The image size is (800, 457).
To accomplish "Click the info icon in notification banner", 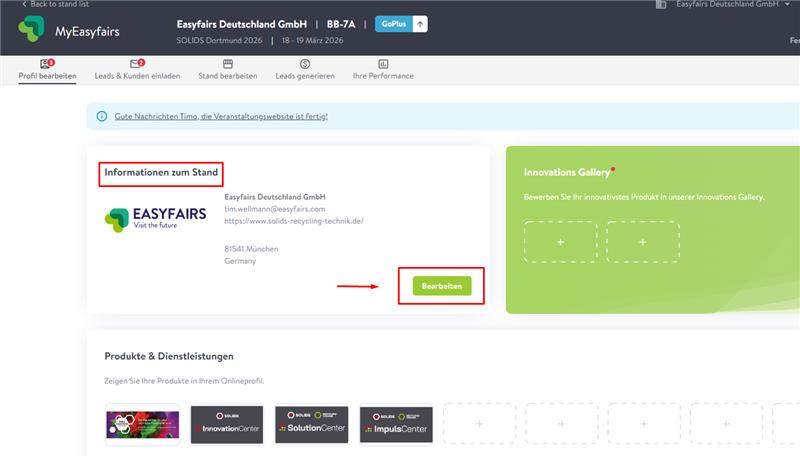I will coord(102,117).
